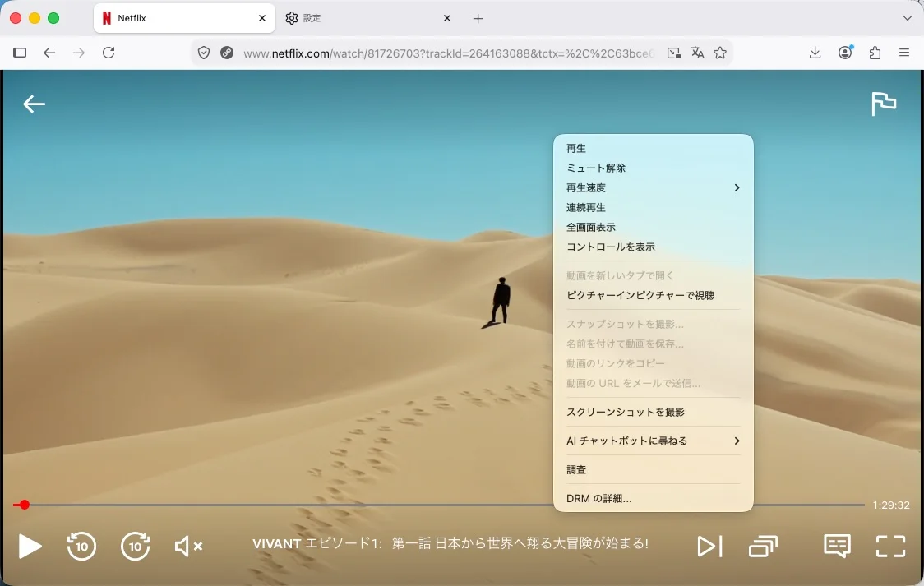Open tracking protection shield icon
The height and width of the screenshot is (586, 924).
pyautogui.click(x=204, y=53)
